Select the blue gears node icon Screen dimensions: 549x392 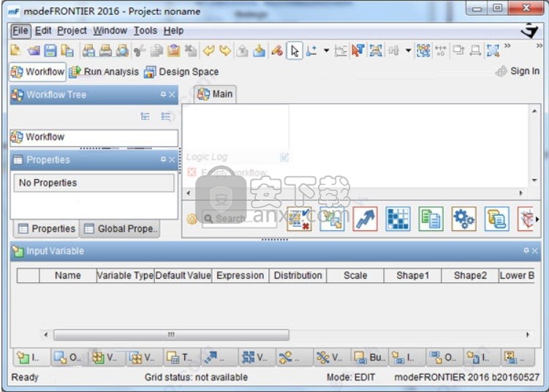(x=464, y=219)
